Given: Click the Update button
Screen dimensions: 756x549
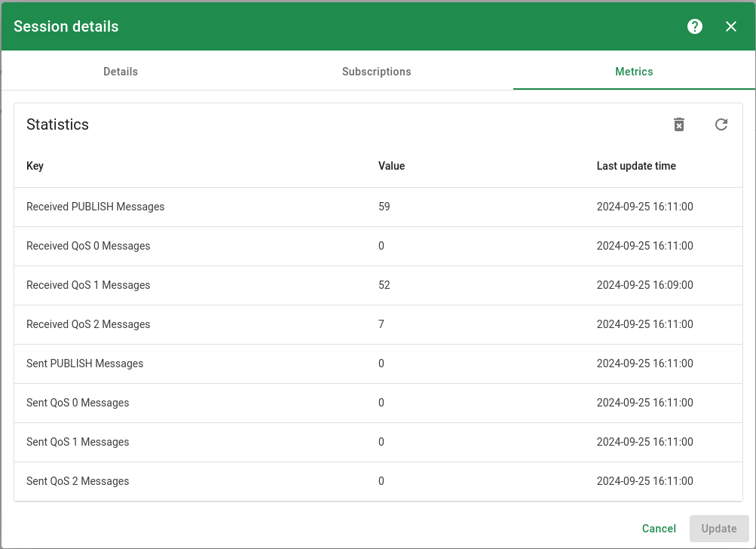Looking at the screenshot, I should point(718,529).
